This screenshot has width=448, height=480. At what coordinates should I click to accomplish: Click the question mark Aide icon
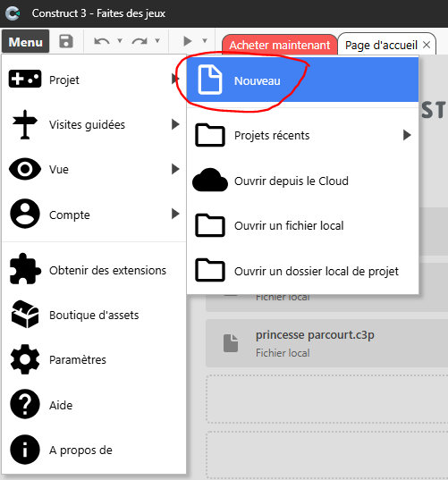[x=25, y=404]
